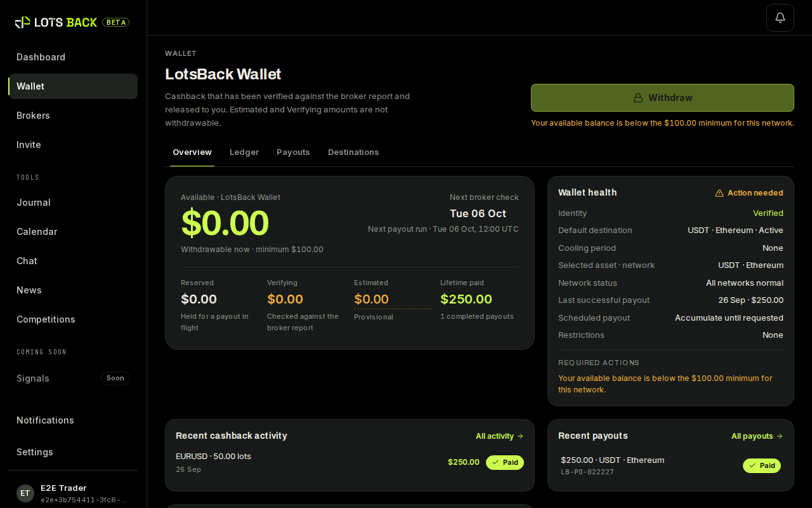812x508 pixels.
Task: Click the Action needed label
Action: (756, 193)
